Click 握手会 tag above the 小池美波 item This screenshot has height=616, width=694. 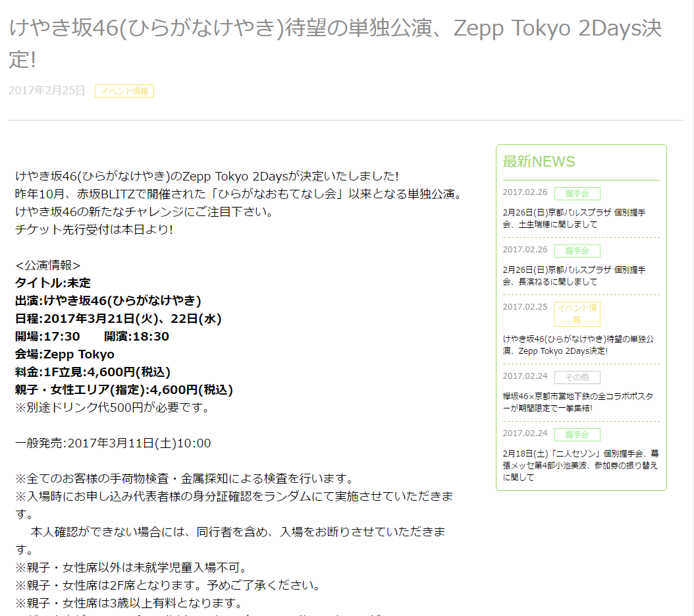[577, 434]
